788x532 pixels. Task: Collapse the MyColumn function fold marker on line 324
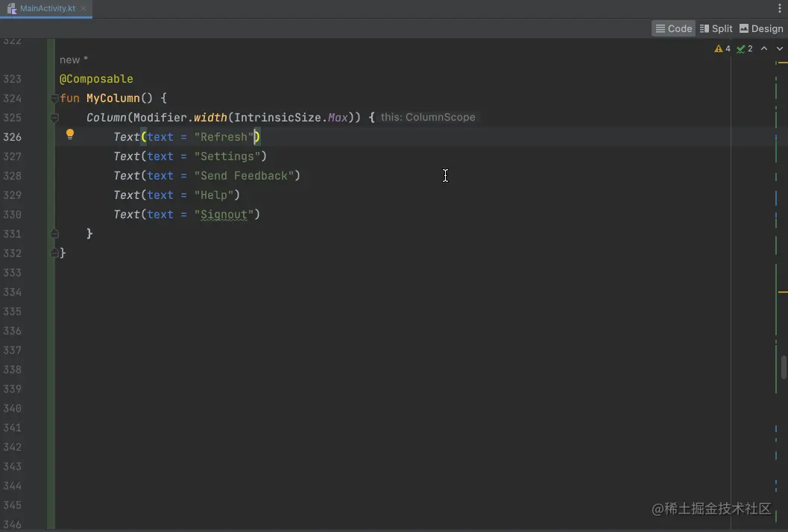[x=54, y=98]
